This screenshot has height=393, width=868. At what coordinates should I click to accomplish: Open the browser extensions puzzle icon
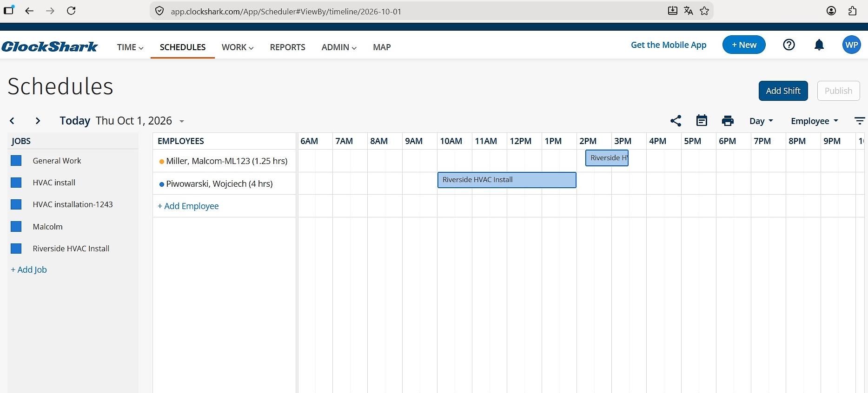coord(852,11)
